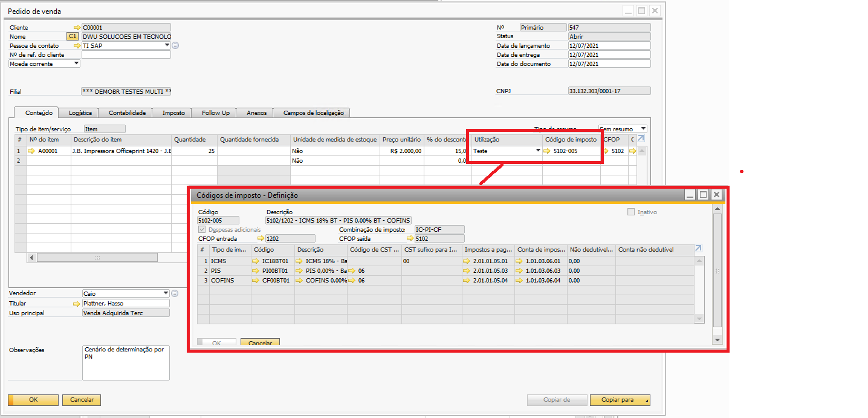Viewport: 868px width, 418px height.
Task: Open the Vendedor dropdown showing Caio
Action: pyautogui.click(x=166, y=293)
